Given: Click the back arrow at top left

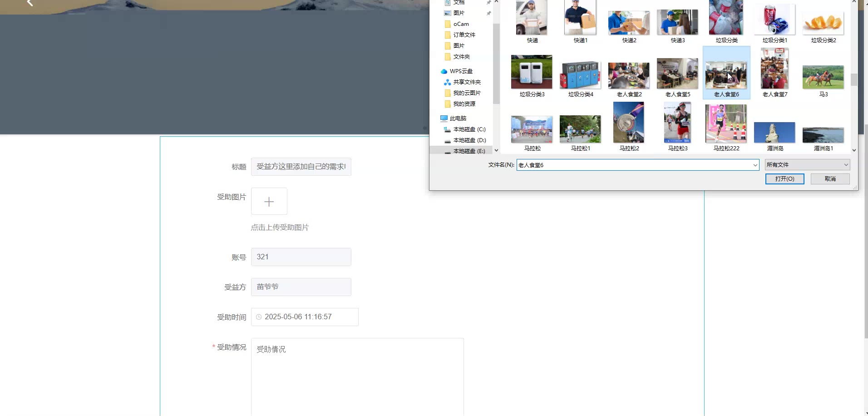Looking at the screenshot, I should (30, 3).
